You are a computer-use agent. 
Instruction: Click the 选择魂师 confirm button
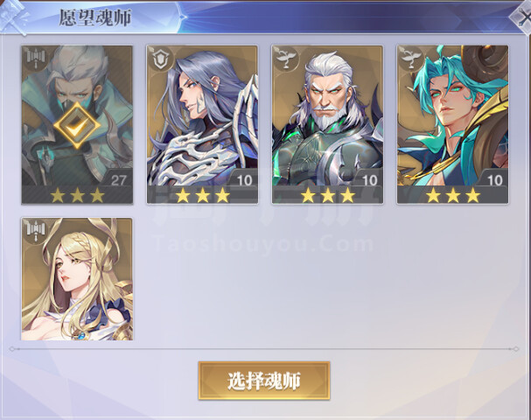tap(264, 381)
